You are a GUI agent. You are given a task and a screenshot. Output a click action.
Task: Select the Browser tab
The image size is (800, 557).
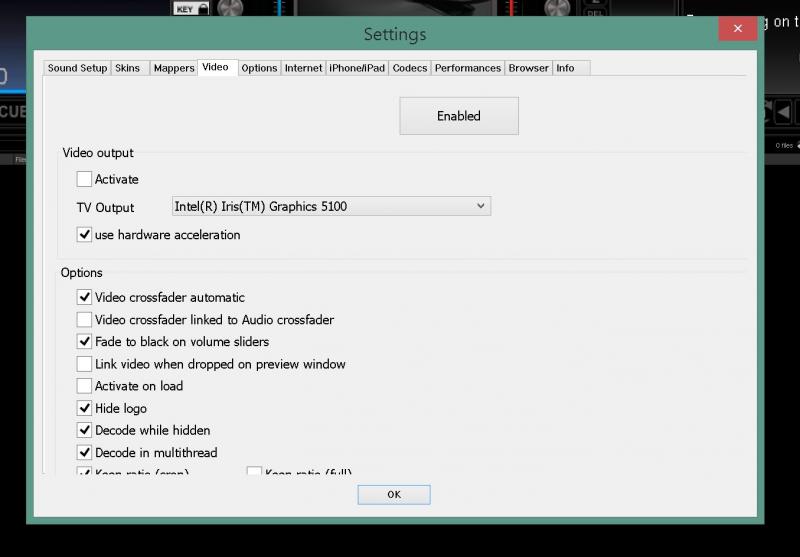(x=528, y=68)
